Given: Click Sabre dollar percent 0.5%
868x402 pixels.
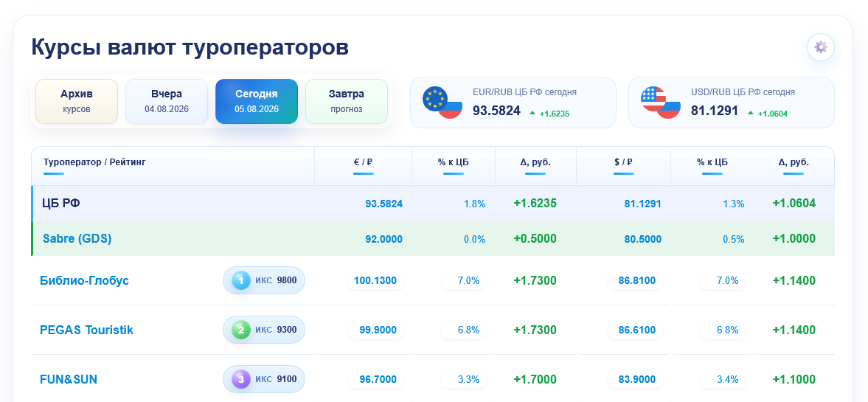Looking at the screenshot, I should click(734, 239).
